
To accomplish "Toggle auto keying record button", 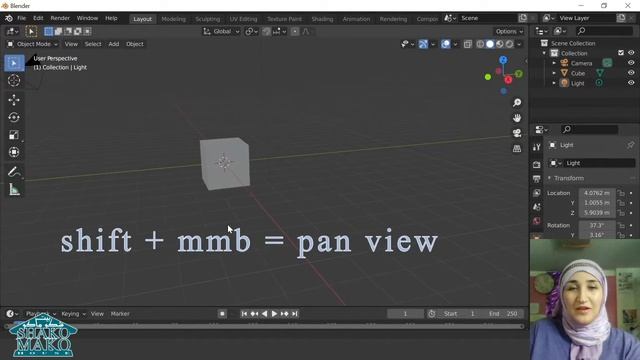I will coord(222,313).
